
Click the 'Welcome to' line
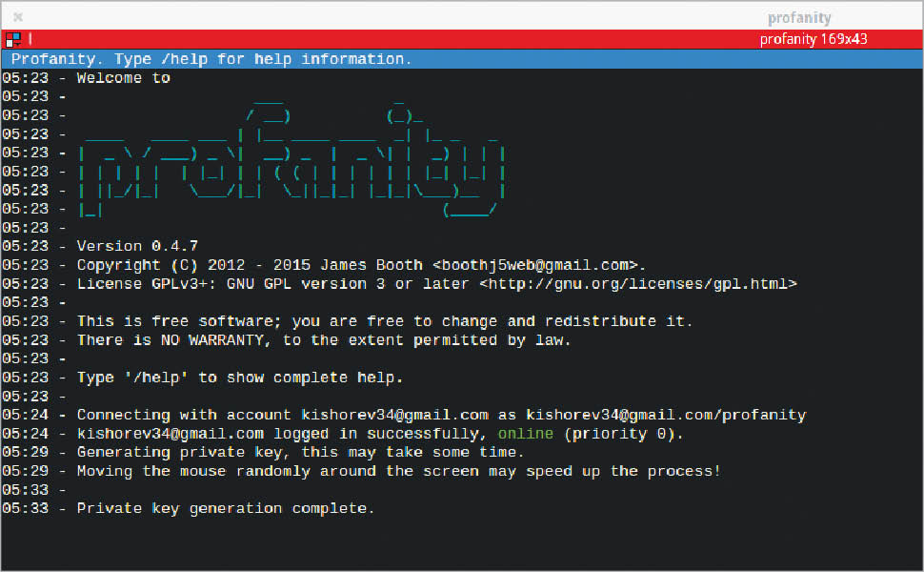pos(123,78)
